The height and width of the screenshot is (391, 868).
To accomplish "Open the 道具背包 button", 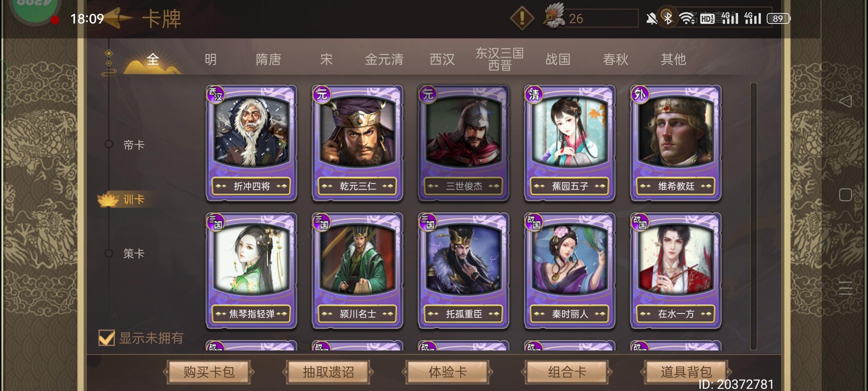I will pos(686,372).
